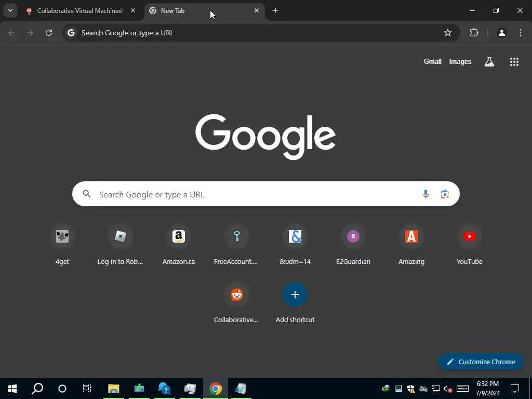Add a new shortcut
The height and width of the screenshot is (399, 532).
[295, 303]
